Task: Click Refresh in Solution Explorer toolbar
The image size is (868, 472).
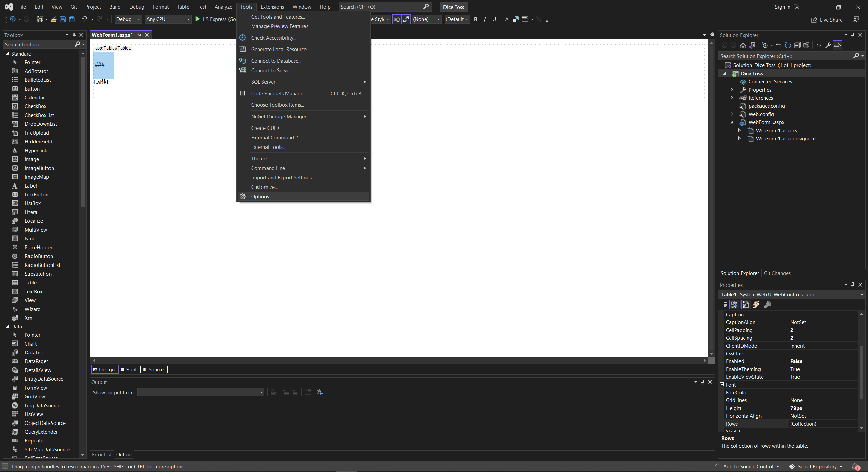Action: point(788,45)
